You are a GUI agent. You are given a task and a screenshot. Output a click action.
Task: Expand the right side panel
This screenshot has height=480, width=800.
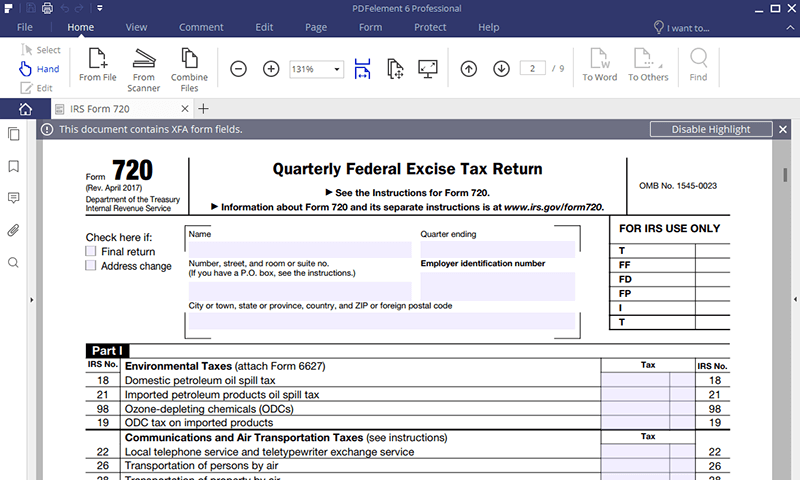coord(795,299)
